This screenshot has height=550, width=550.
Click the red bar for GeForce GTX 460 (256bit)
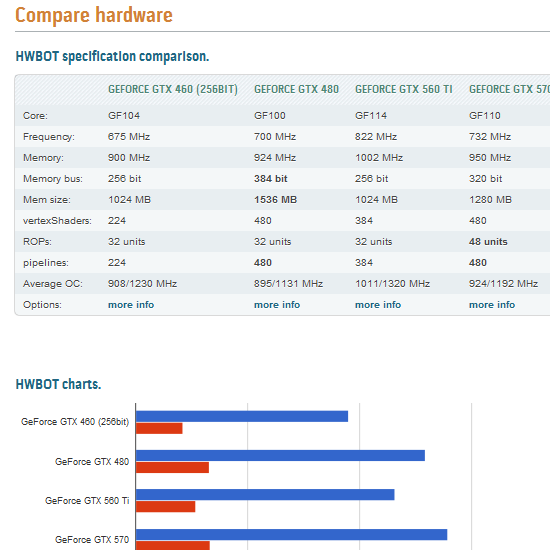(x=159, y=428)
